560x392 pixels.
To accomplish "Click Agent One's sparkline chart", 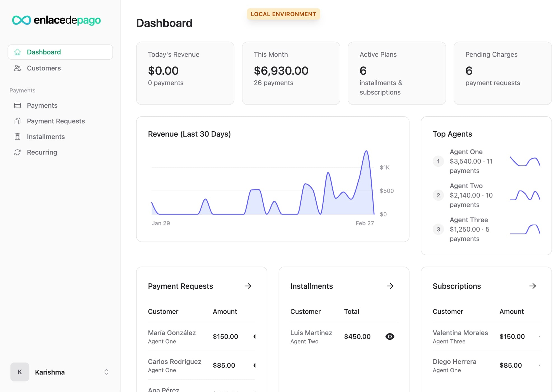I will [525, 161].
